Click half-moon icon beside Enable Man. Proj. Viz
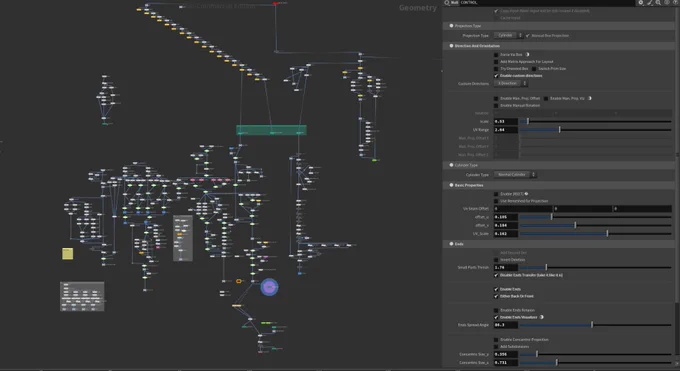Screen dimensions: 680x371 click(x=590, y=98)
